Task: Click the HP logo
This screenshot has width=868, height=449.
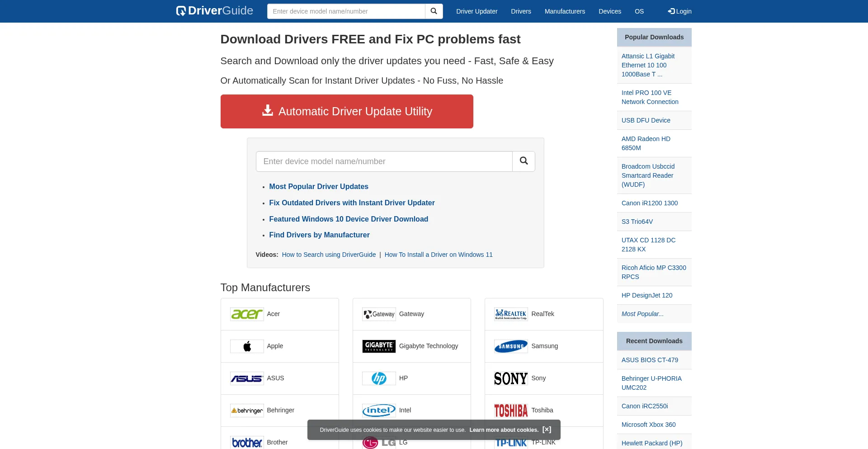Action: [x=379, y=378]
